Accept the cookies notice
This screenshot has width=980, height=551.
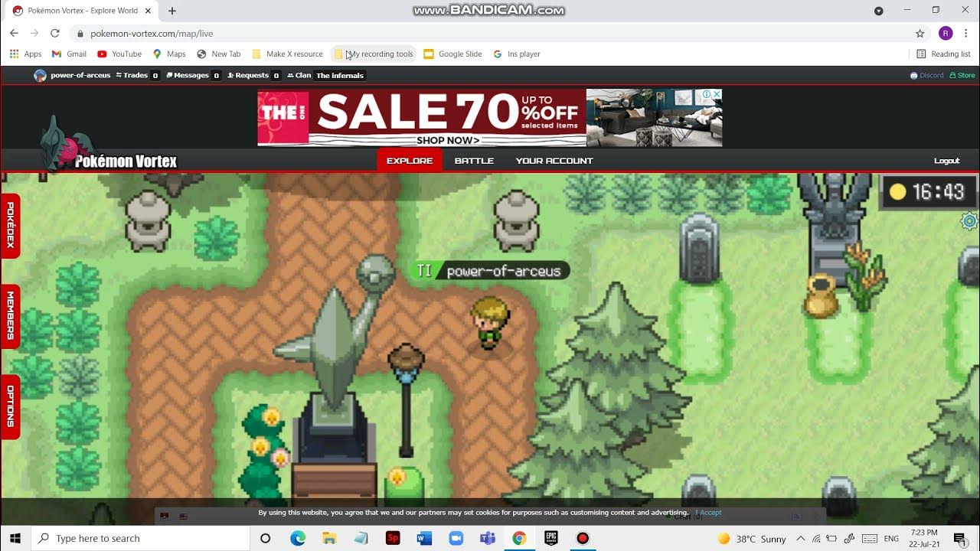[709, 513]
